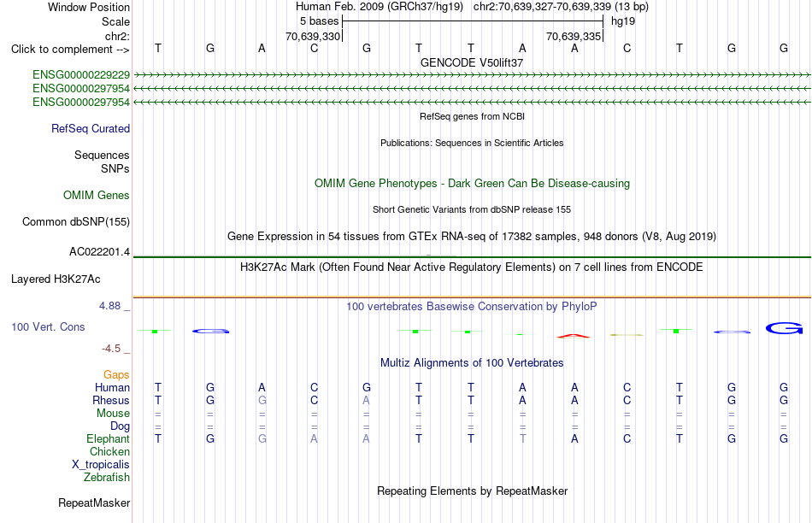Image resolution: width=812 pixels, height=523 pixels.
Task: Click the 'Click to complement -->' label
Action: [70, 50]
